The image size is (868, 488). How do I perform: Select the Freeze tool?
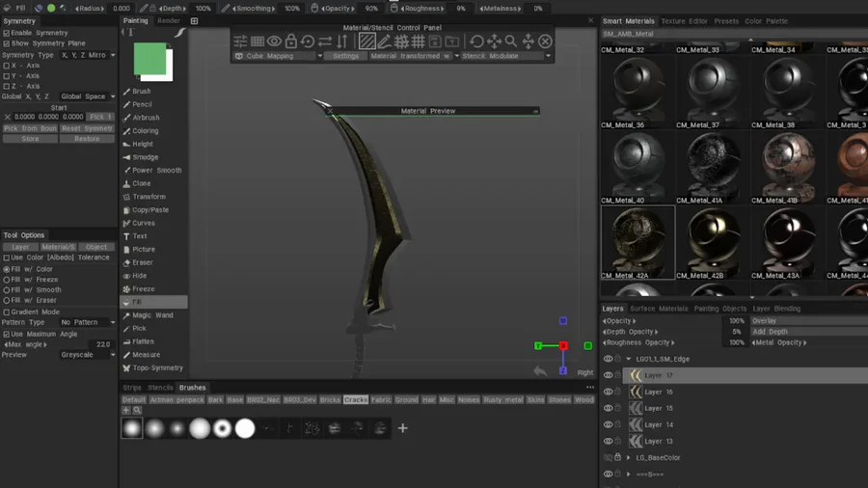click(x=144, y=289)
